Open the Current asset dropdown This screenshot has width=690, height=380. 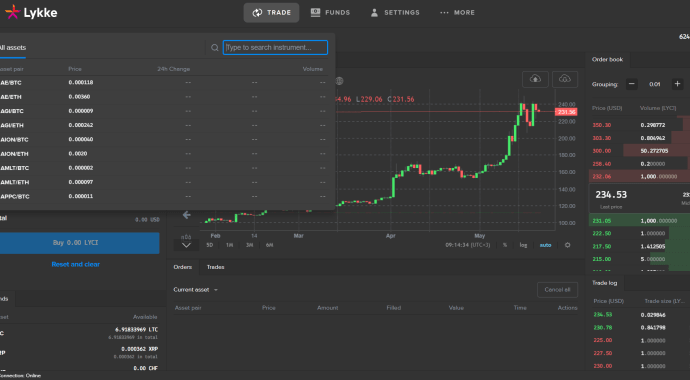tap(195, 290)
